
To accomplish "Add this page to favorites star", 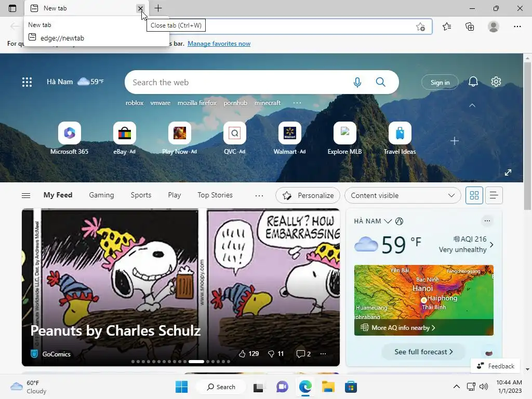I will point(420,27).
